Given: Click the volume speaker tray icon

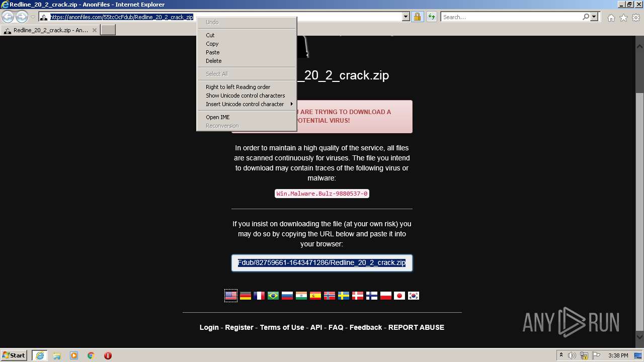Looking at the screenshot, I should 573,355.
